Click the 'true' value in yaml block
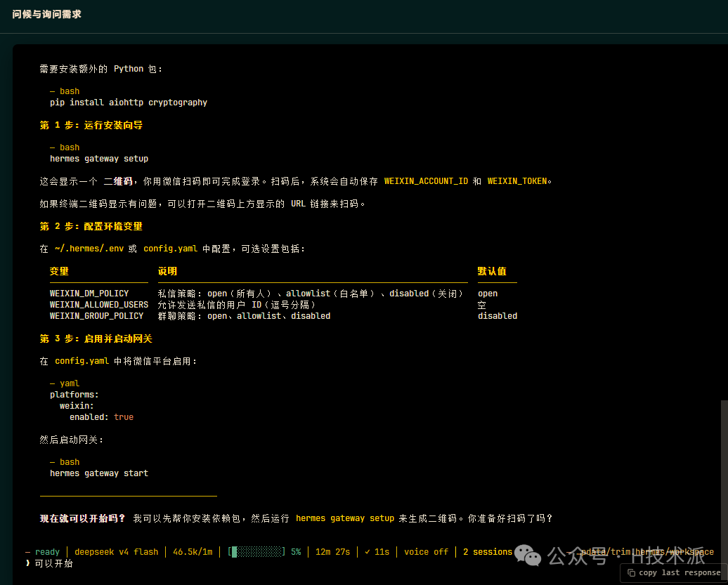This screenshot has width=728, height=585. point(124,417)
